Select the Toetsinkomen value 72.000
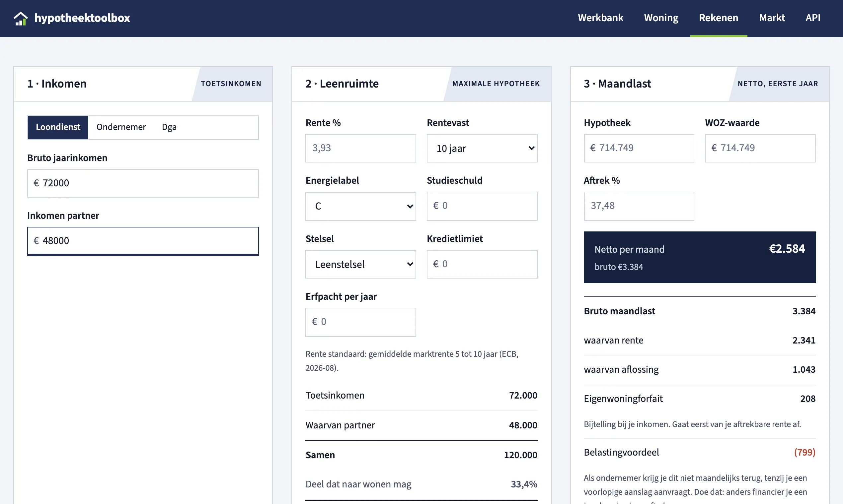The image size is (843, 504). pos(523,395)
